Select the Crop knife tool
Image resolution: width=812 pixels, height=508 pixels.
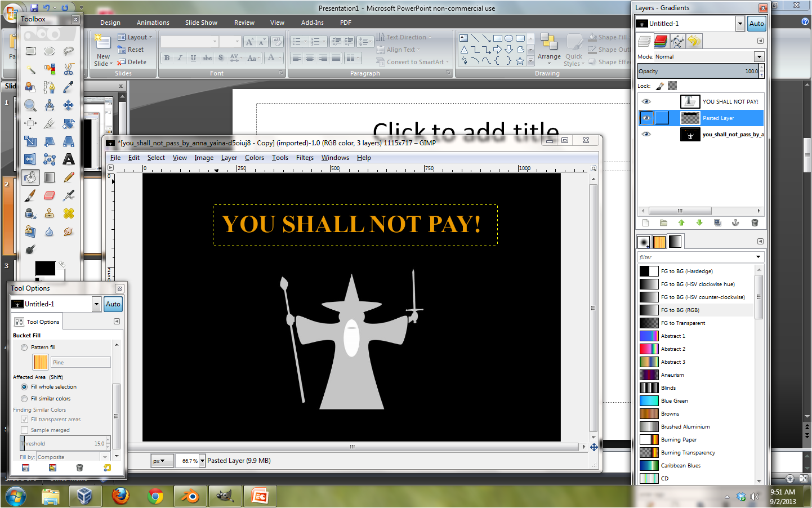coord(50,123)
